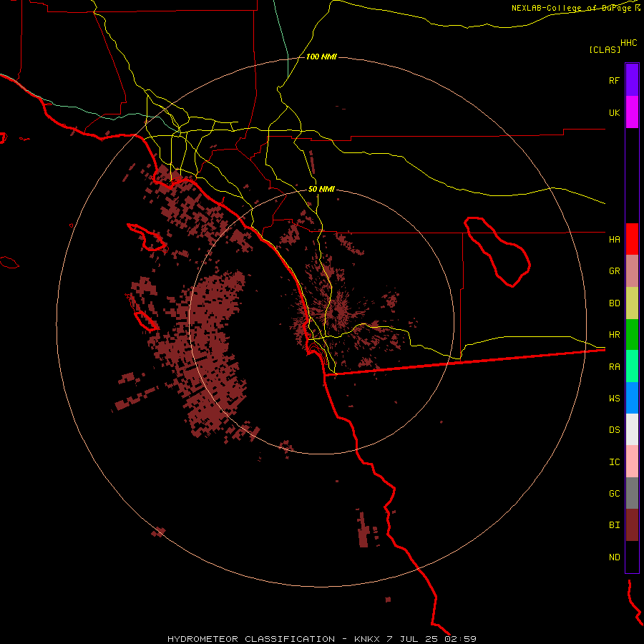Click the HA legend label
Viewport: 644px width, 644px height.
coord(614,239)
